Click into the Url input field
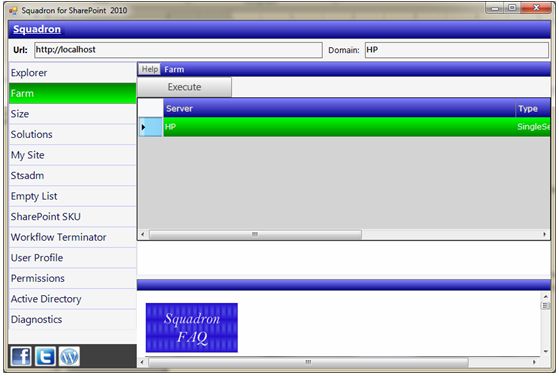 pos(178,50)
